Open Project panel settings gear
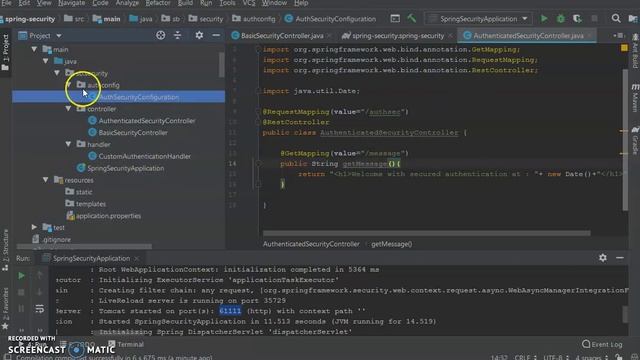640x360 pixels. pos(199,36)
